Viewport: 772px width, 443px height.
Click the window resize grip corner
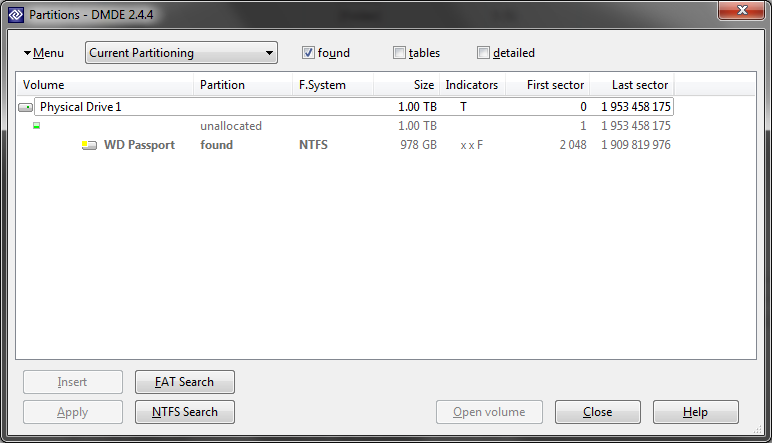click(x=758, y=430)
